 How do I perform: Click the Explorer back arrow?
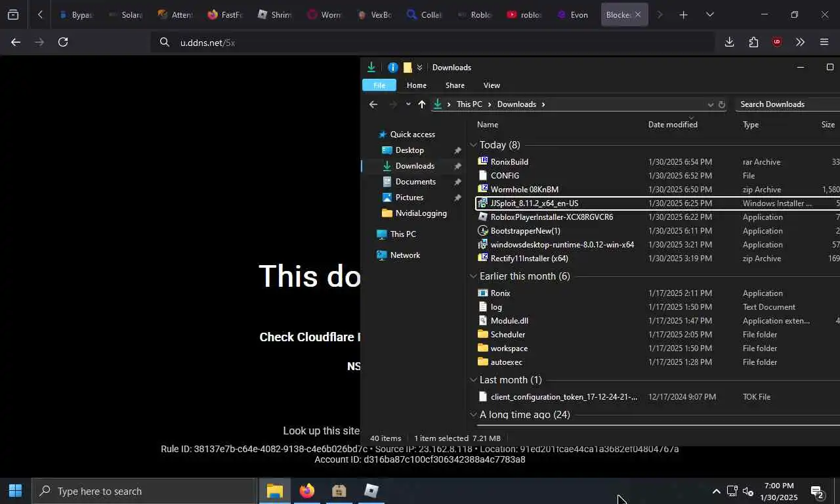373,104
